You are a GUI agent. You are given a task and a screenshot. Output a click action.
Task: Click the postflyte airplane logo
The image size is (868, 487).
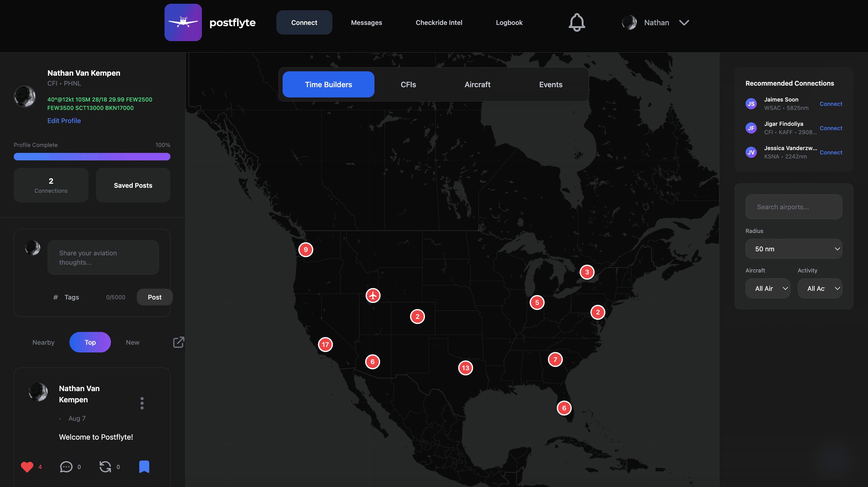183,22
